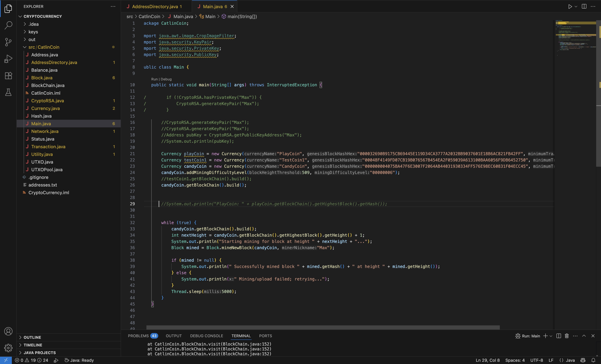Open the Source Control view
The height and width of the screenshot is (364, 601).
(8, 42)
